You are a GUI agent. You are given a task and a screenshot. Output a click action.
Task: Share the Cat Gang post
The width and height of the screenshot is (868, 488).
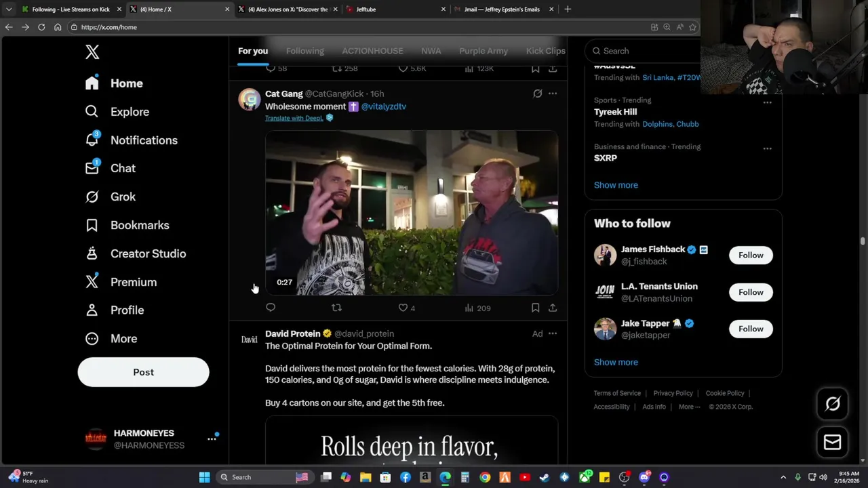pyautogui.click(x=553, y=308)
